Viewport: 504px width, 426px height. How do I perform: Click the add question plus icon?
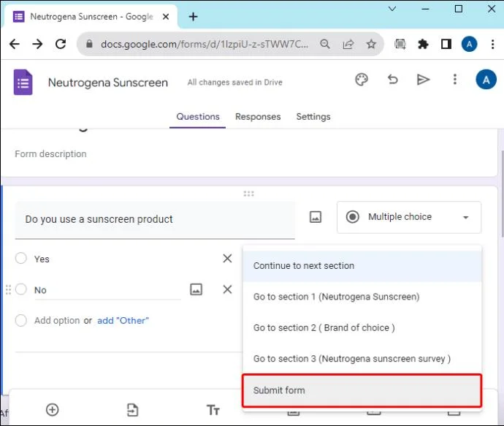53,410
